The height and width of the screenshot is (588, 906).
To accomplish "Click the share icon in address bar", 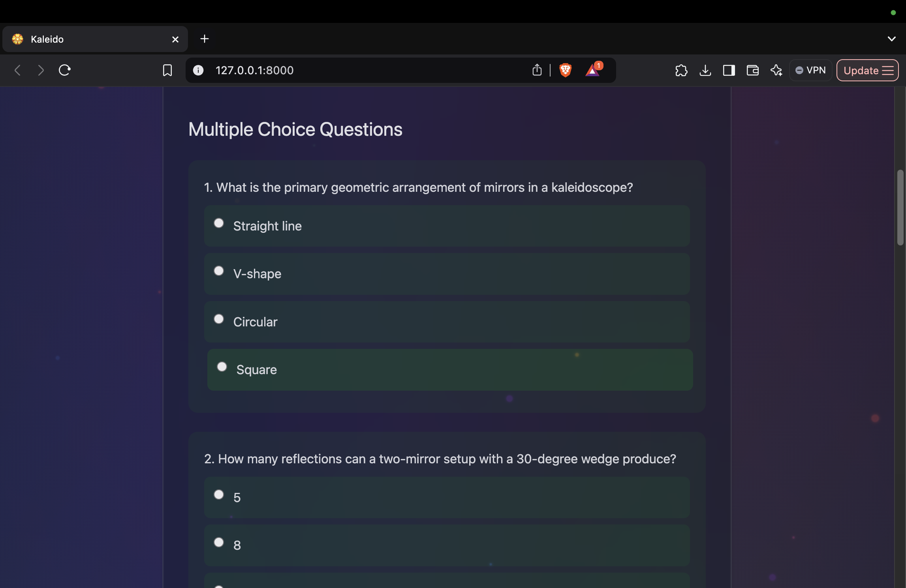I will tap(537, 70).
